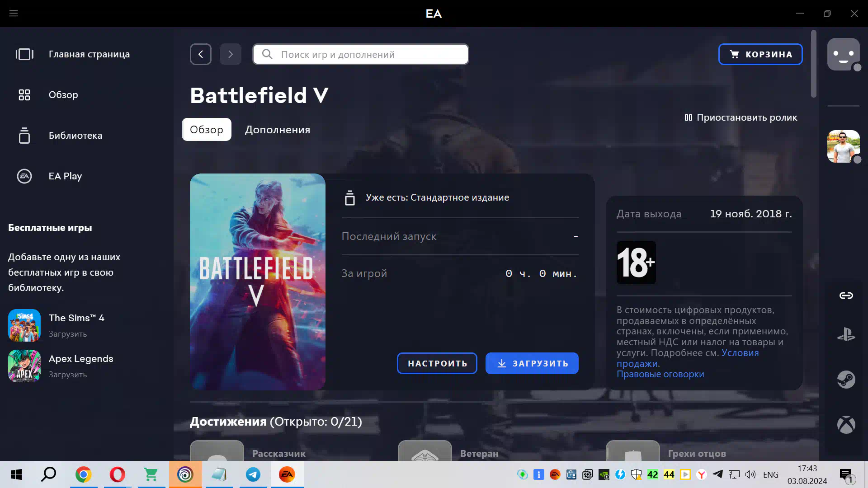Click the EA Play logo icon
This screenshot has width=868, height=488.
[x=24, y=176]
